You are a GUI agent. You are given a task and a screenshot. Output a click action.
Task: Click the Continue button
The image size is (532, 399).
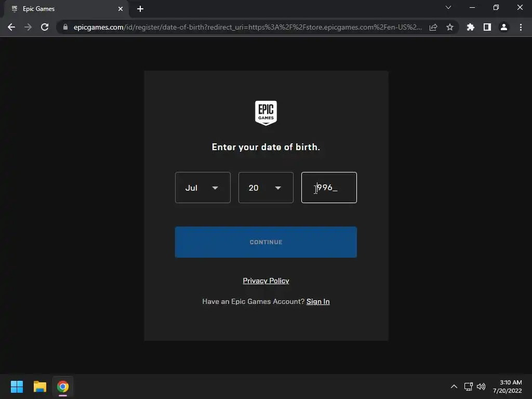point(265,242)
